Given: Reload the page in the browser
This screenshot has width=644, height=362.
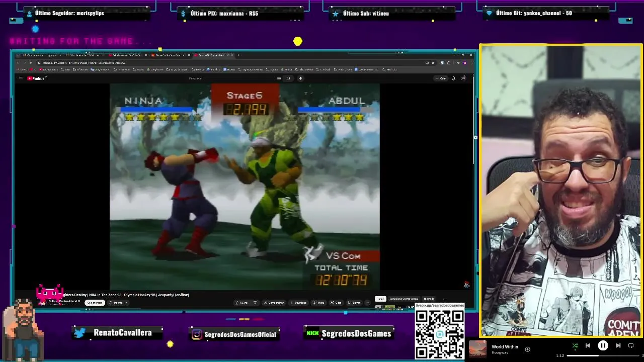Looking at the screenshot, I should (31, 63).
